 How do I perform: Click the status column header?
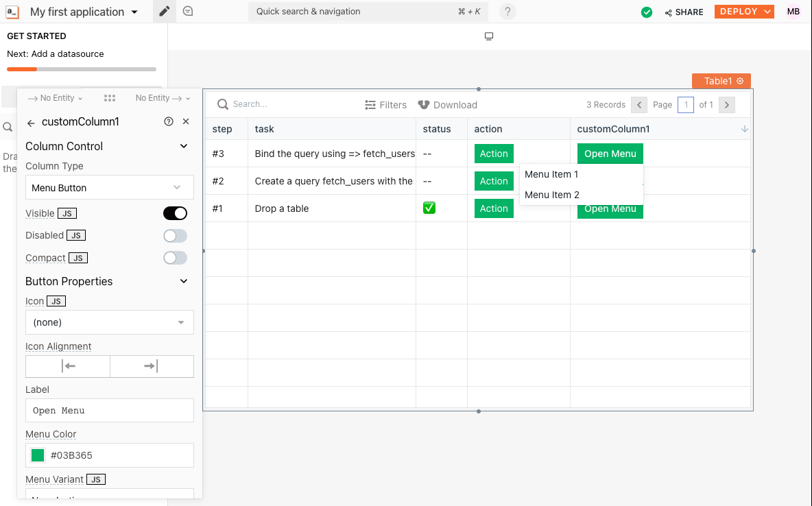[x=442, y=129]
